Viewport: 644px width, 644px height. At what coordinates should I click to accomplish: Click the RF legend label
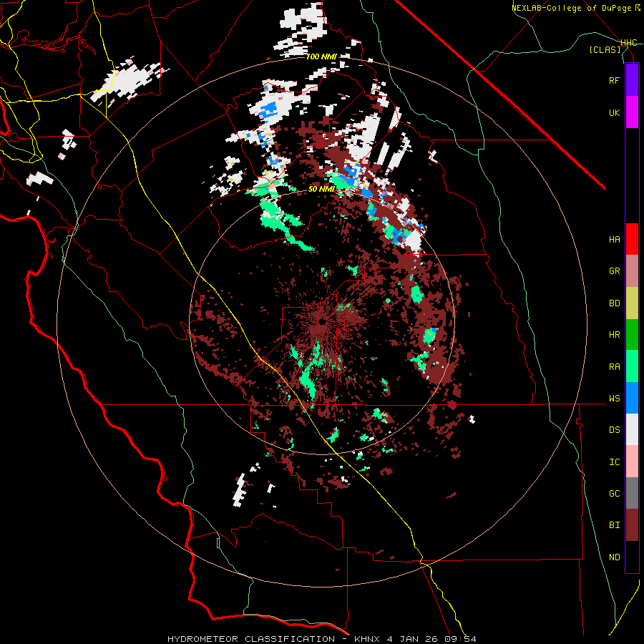(x=614, y=80)
